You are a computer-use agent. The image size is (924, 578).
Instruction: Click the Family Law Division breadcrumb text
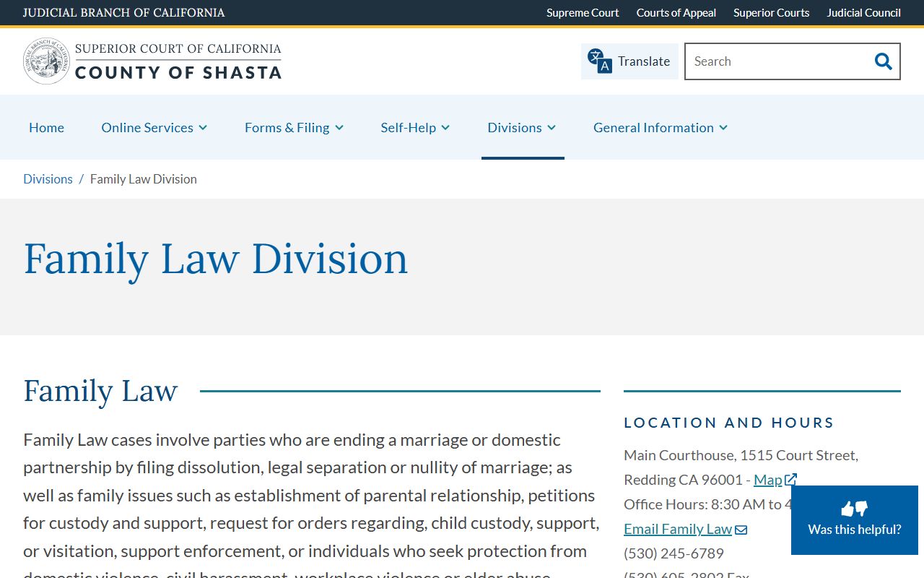[144, 179]
